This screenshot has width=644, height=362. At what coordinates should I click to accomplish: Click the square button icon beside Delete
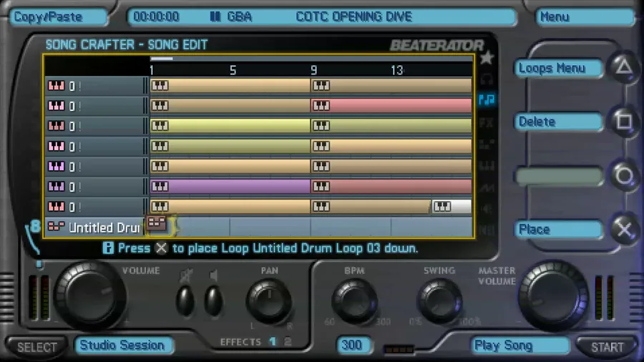pyautogui.click(x=624, y=121)
